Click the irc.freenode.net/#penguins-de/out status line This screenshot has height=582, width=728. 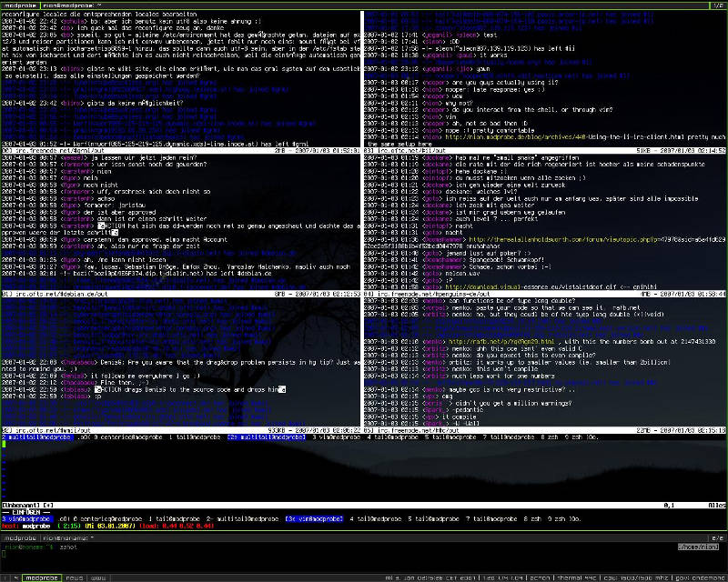(x=545, y=294)
